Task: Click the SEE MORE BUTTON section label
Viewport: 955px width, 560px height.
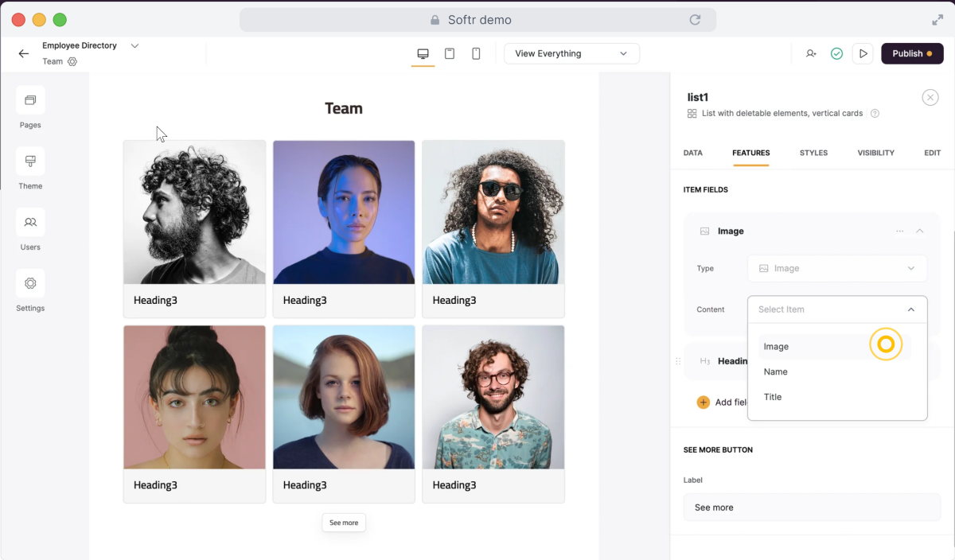Action: point(718,450)
